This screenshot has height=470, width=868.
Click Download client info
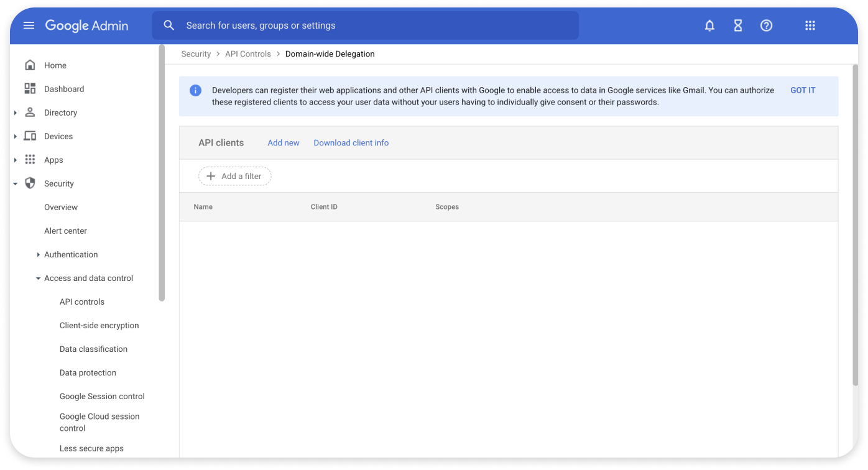point(351,142)
